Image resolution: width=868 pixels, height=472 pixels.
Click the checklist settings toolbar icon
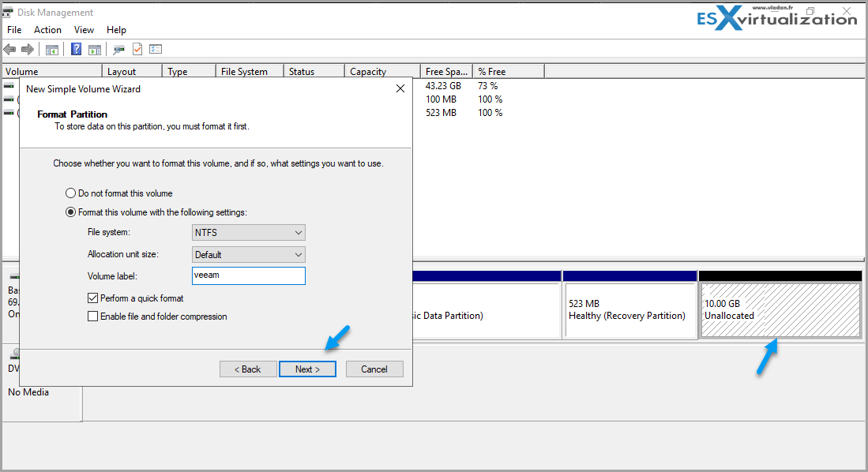click(156, 49)
